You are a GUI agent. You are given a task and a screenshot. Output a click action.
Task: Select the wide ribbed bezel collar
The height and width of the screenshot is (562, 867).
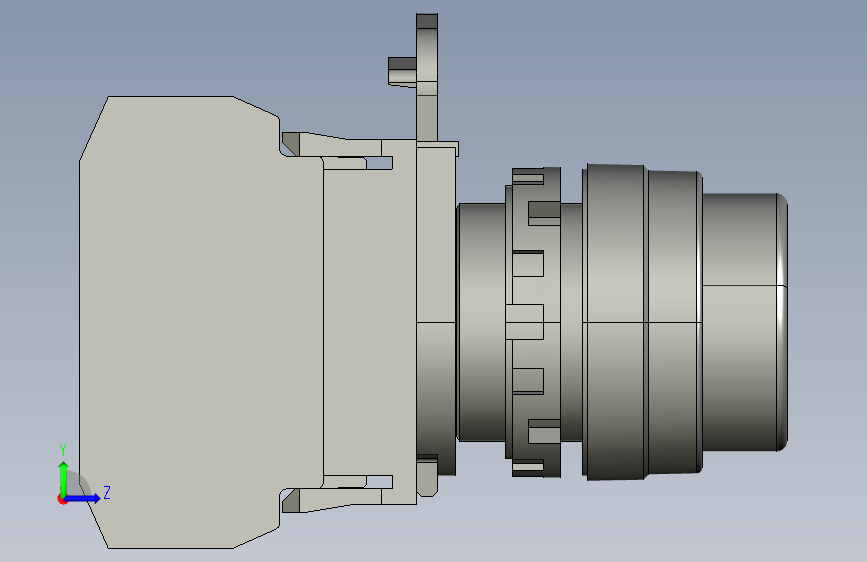pos(642,322)
